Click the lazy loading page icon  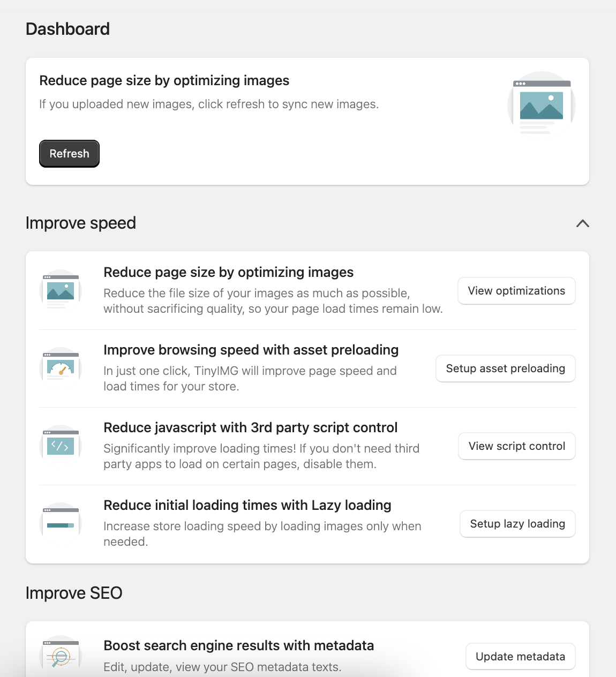pyautogui.click(x=61, y=520)
